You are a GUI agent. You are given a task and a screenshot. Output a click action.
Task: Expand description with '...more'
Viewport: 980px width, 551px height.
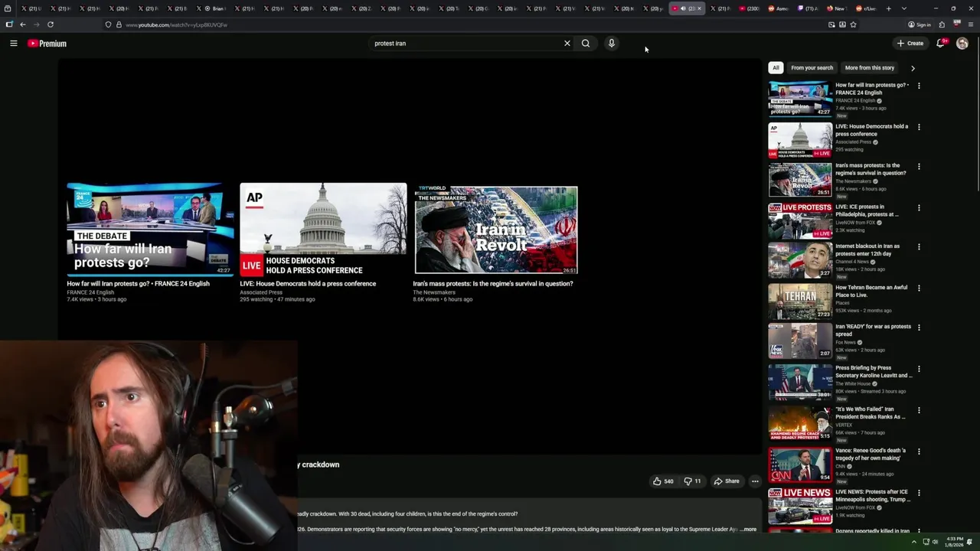(749, 529)
